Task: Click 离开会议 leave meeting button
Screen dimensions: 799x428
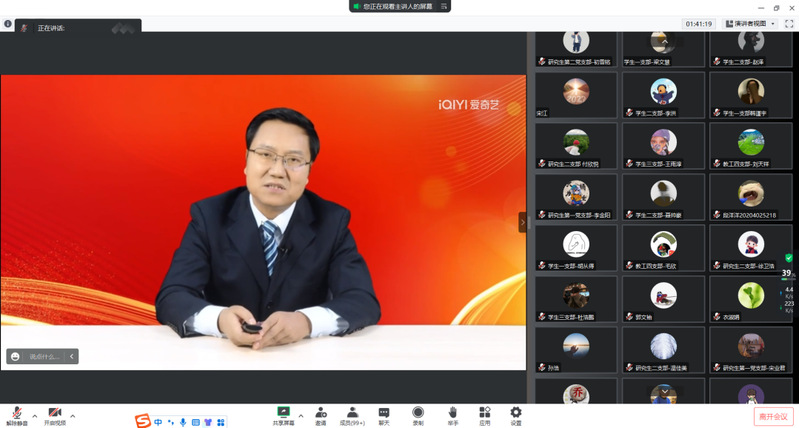Action: point(773,416)
